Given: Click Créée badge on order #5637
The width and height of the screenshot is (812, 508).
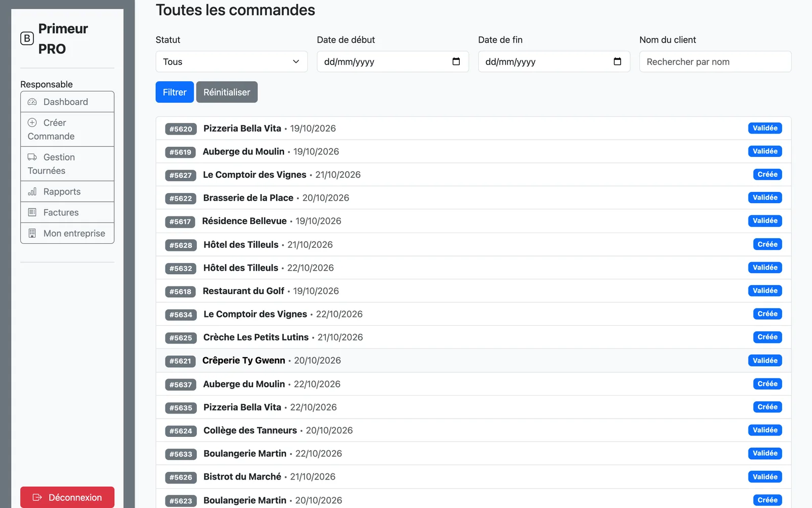Looking at the screenshot, I should click(767, 384).
